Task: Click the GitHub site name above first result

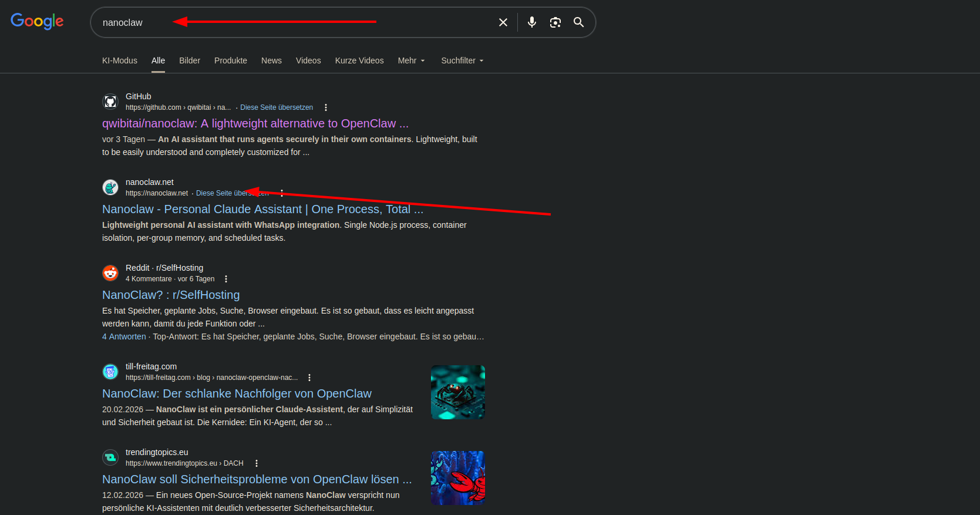Action: [139, 96]
